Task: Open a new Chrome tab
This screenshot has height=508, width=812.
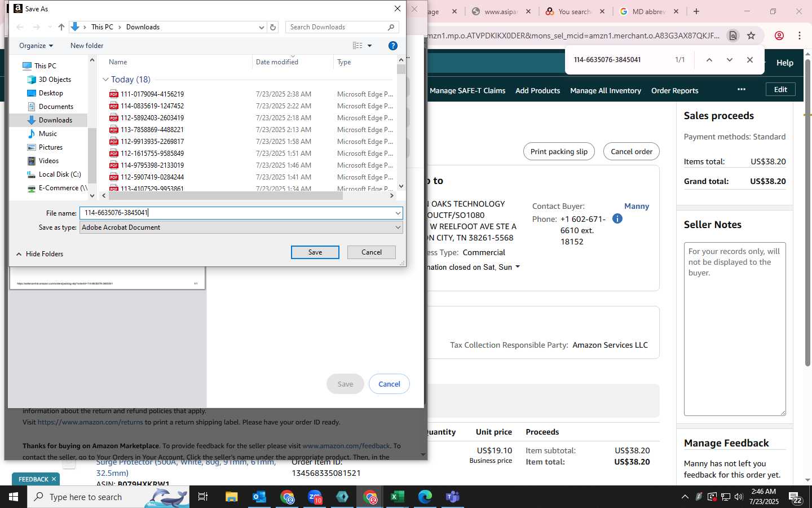Action: pyautogui.click(x=696, y=11)
